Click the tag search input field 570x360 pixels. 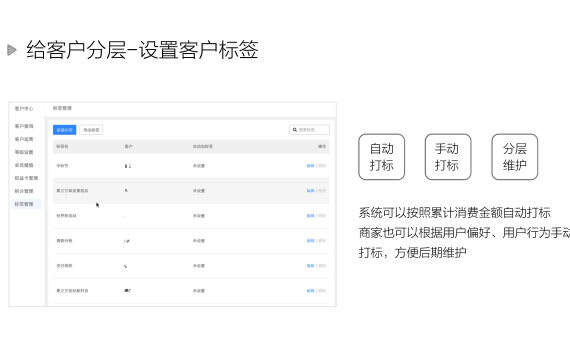click(310, 129)
